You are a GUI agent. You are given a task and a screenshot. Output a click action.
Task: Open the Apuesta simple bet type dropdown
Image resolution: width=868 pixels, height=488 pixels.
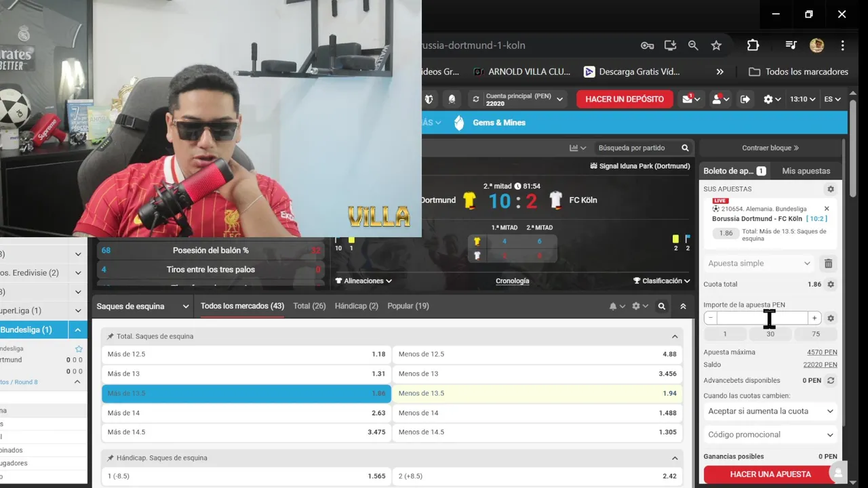point(759,264)
